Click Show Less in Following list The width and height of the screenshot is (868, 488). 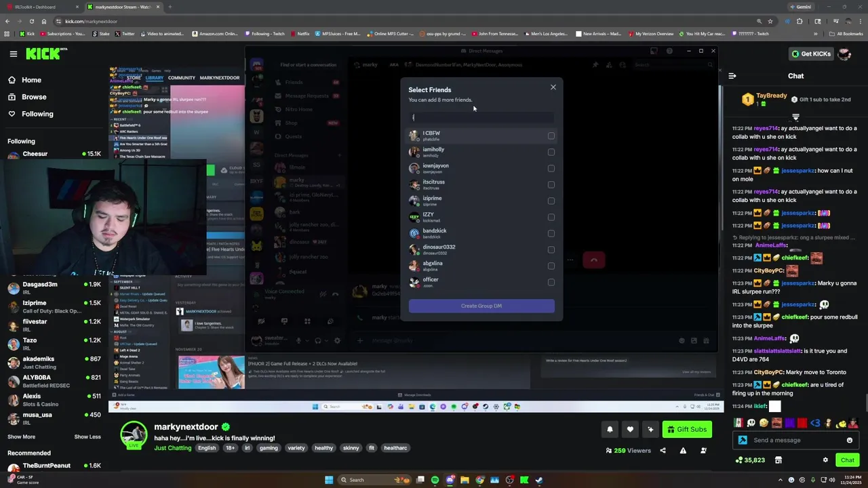[87, 436]
